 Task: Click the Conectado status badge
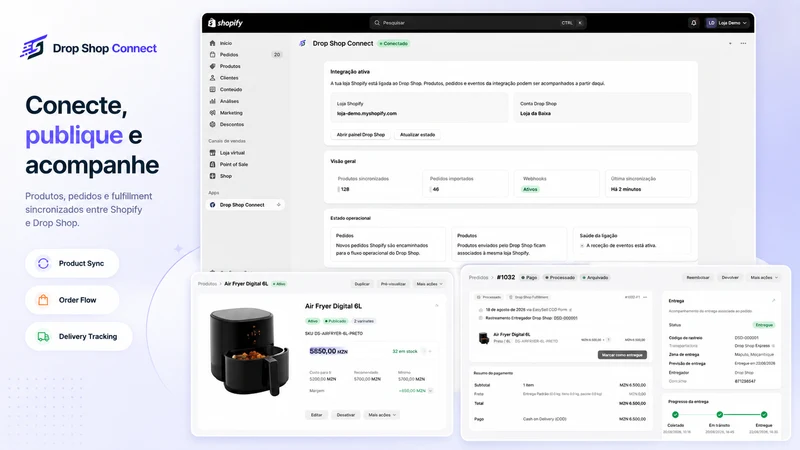394,43
